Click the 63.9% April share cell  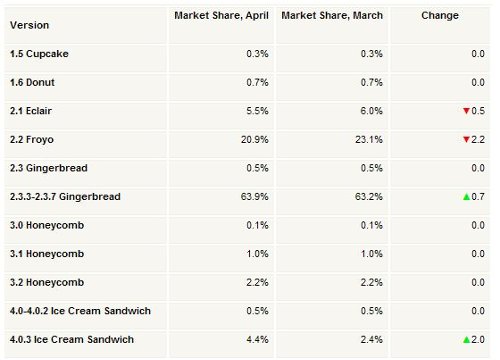[255, 197]
